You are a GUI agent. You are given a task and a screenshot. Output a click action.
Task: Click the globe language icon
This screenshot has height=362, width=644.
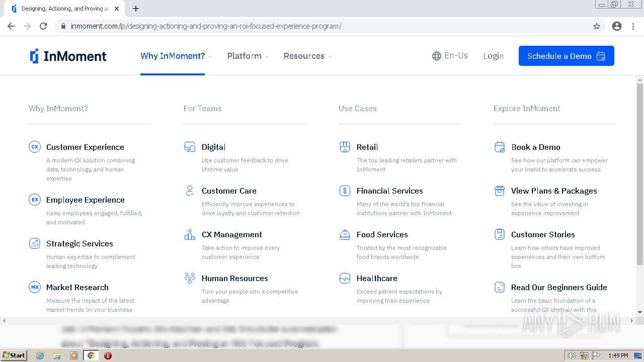(x=437, y=56)
